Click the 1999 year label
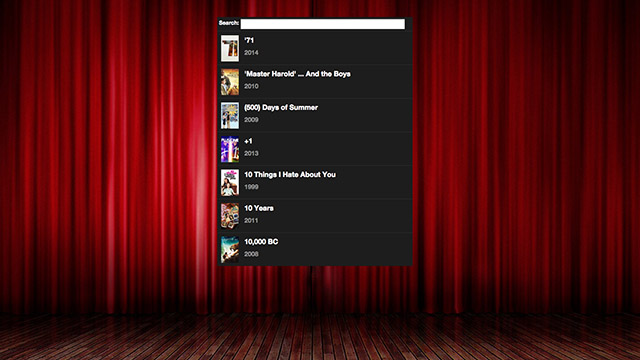The width and height of the screenshot is (640, 360). (251, 187)
